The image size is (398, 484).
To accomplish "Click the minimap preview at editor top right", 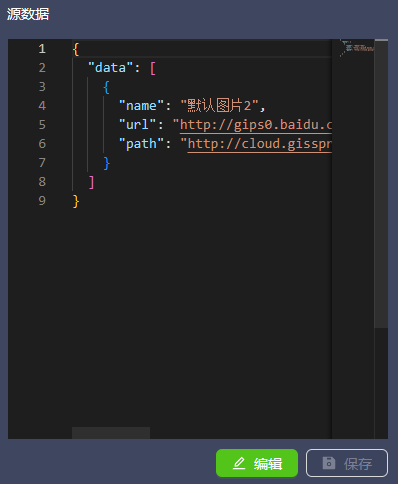I will pyautogui.click(x=357, y=49).
